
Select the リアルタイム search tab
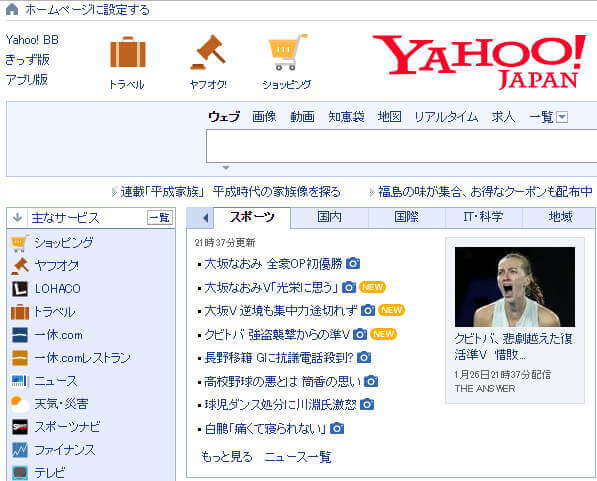point(446,117)
